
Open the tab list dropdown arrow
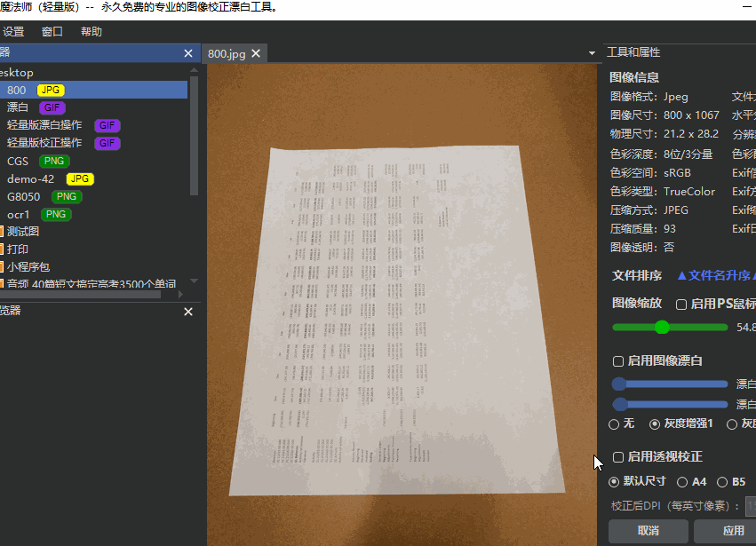coord(591,53)
